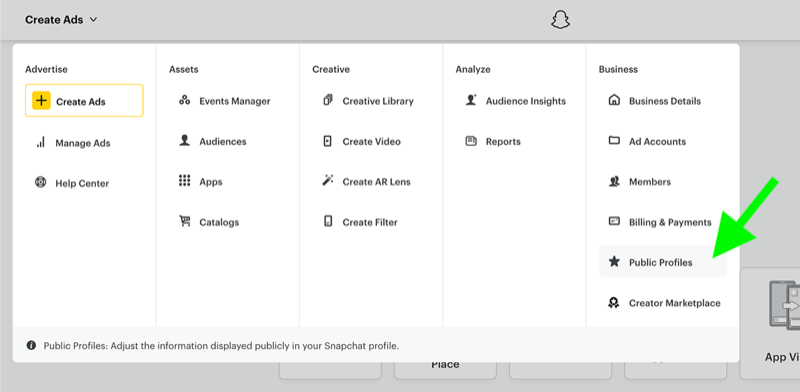Click the Help Center lifebuoy icon
The image size is (800, 392).
point(40,182)
